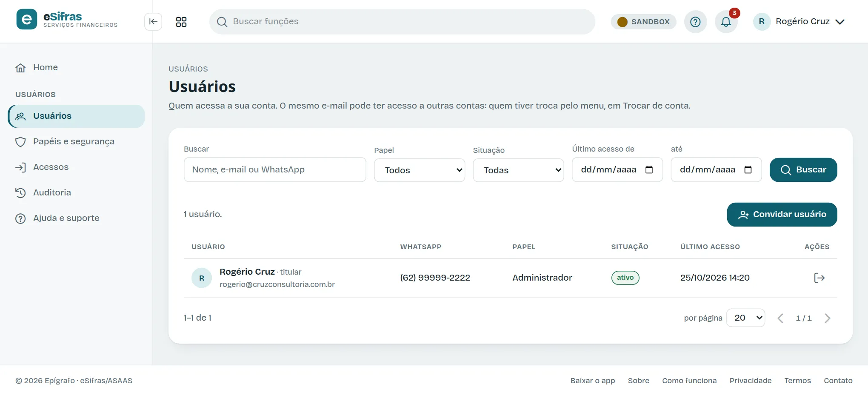
Task: Click the SANDBOX environment badge
Action: pyautogui.click(x=643, y=22)
